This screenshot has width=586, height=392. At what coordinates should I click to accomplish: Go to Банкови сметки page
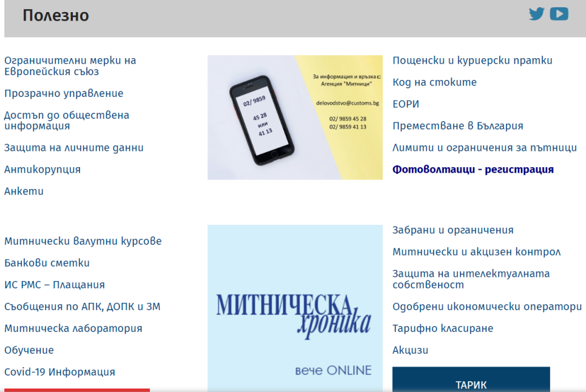pyautogui.click(x=47, y=263)
